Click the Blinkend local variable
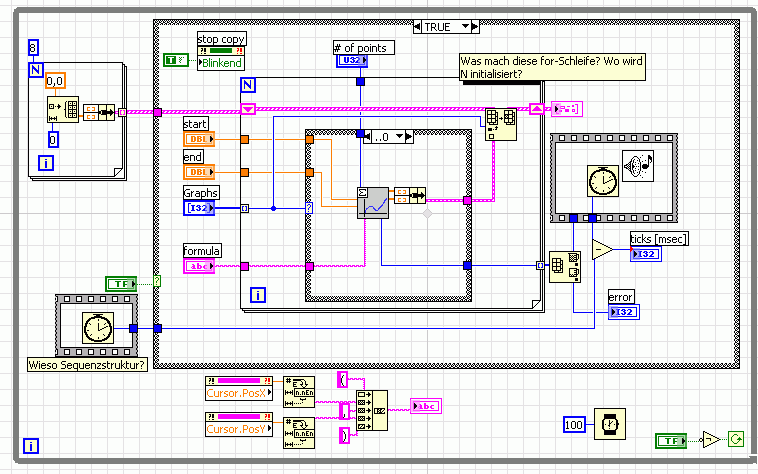The height and width of the screenshot is (474, 758). [x=221, y=61]
